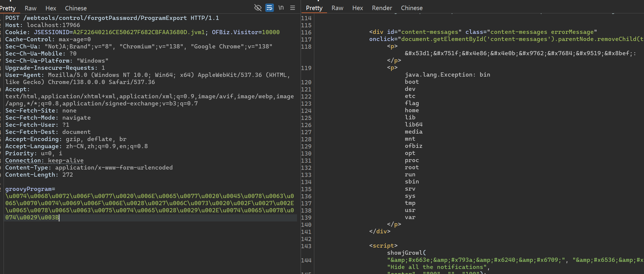Click the Accept-Language: zh-CN header
This screenshot has height=274, width=644.
[76, 146]
